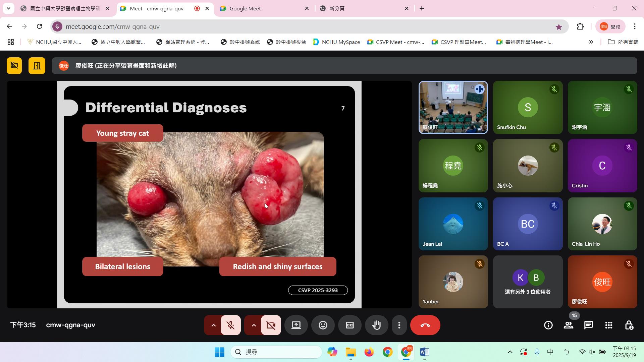Expand audio settings arrow beside microphone

[213, 325]
